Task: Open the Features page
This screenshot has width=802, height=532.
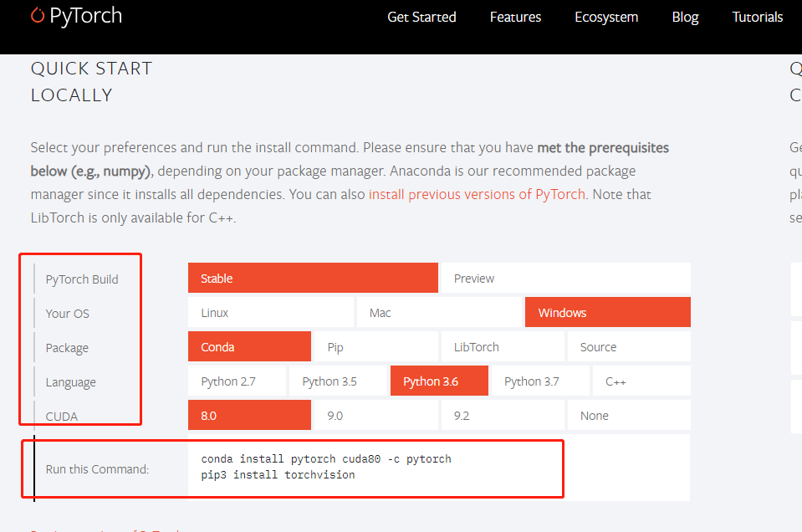Action: click(x=515, y=17)
